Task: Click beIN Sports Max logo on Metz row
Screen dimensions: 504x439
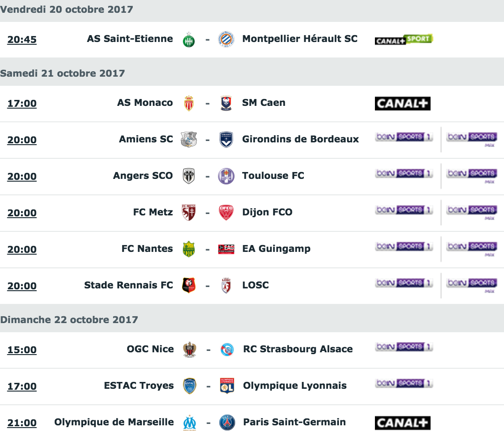Action: 472,212
